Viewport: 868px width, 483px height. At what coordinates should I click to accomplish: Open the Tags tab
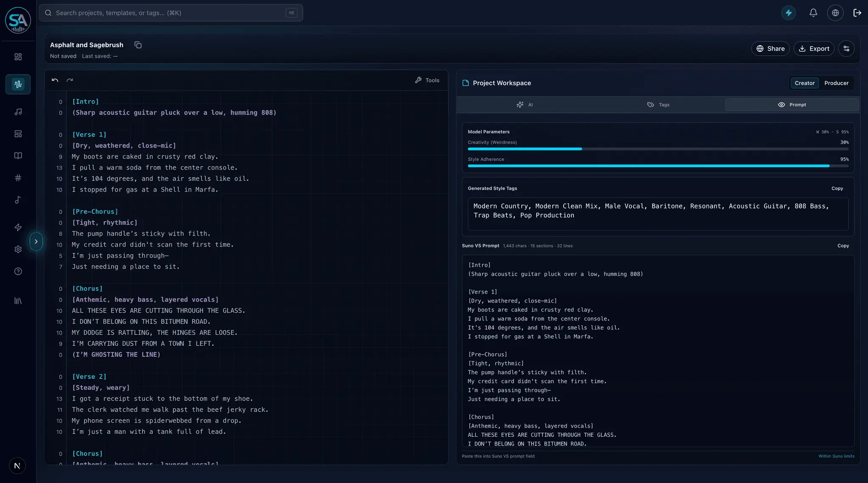click(x=658, y=105)
